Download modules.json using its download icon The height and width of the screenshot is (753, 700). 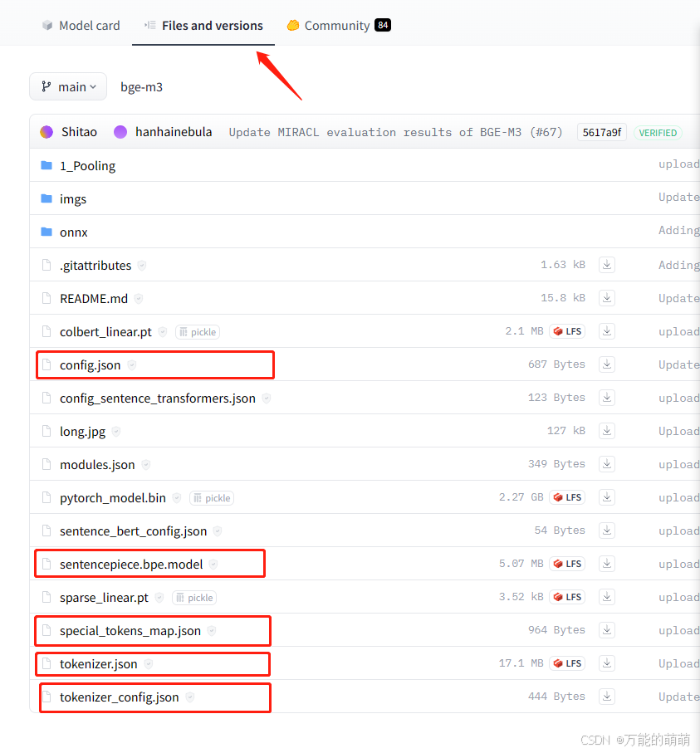(x=607, y=464)
